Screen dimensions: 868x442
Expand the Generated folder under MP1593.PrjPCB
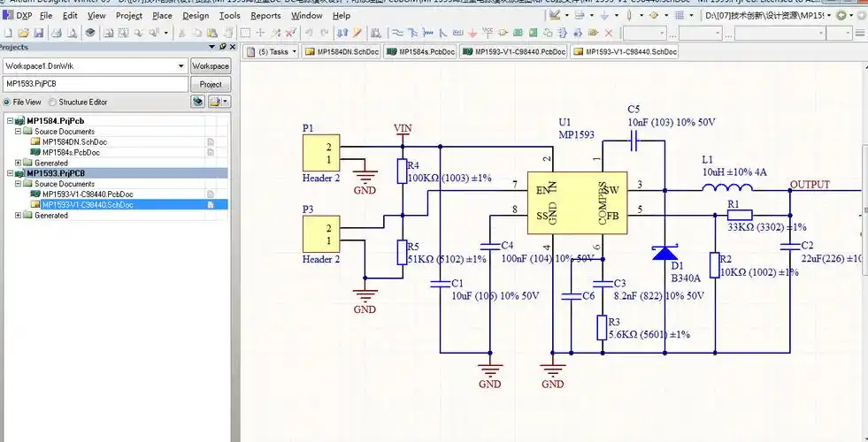(x=19, y=216)
